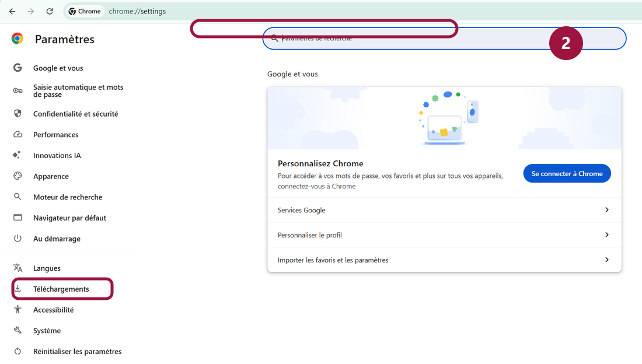Image resolution: width=642 pixels, height=364 pixels.
Task: Click the accessibility figure icon
Action: pos(18,309)
